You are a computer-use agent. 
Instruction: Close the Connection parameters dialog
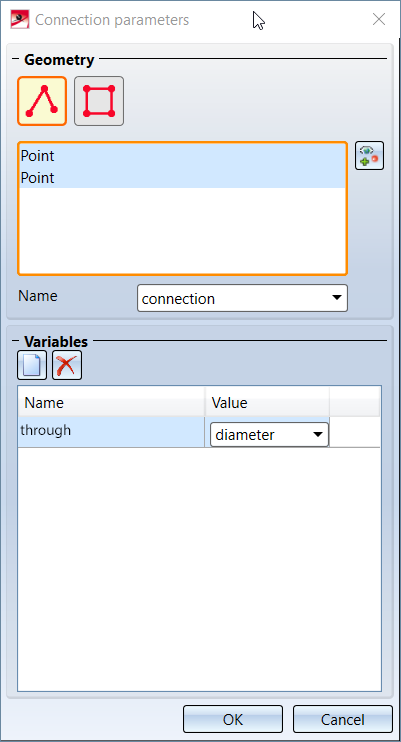(379, 19)
